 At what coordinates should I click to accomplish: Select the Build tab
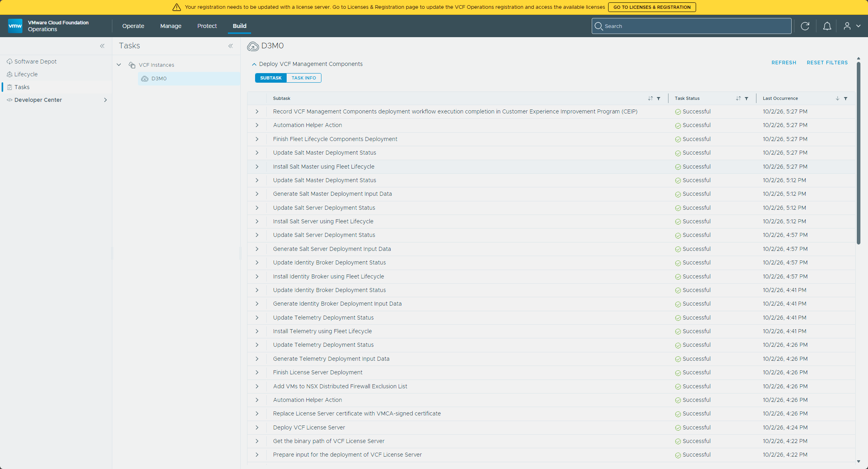pos(239,26)
